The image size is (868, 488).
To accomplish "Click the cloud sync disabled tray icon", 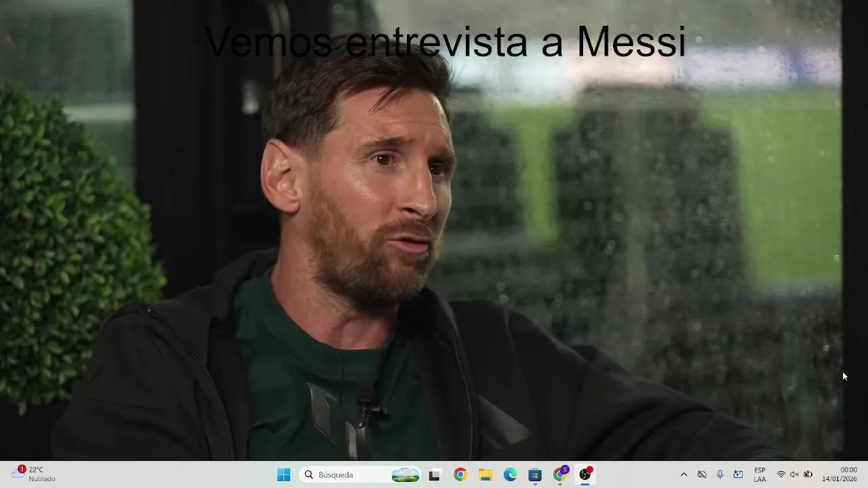I will (x=702, y=475).
